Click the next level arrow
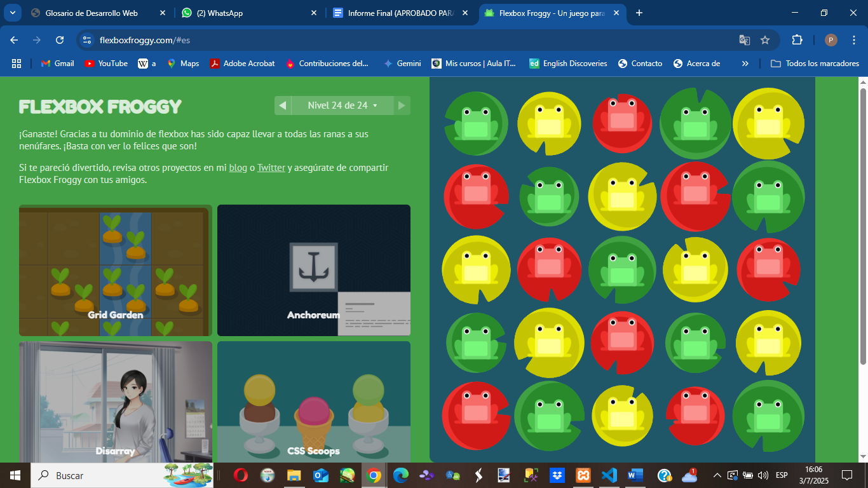Image resolution: width=868 pixels, height=488 pixels. tap(402, 105)
